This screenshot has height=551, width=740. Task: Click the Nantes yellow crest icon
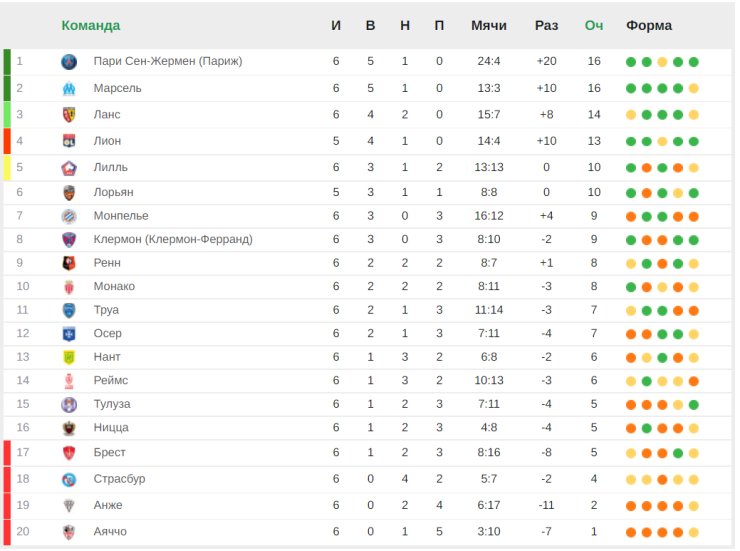point(69,358)
